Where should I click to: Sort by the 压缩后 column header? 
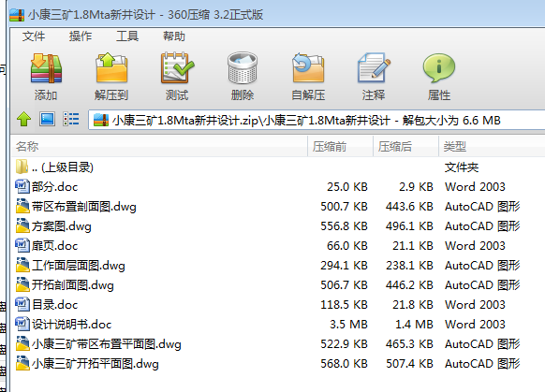click(x=405, y=147)
